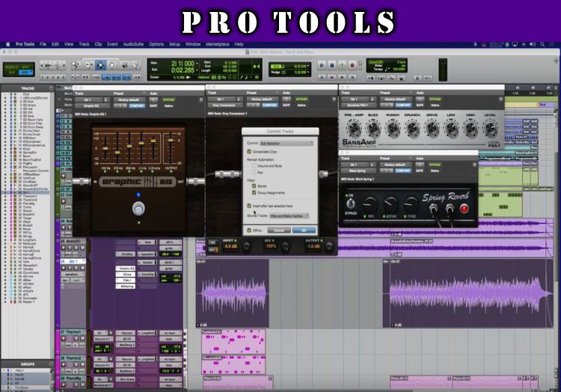
Task: Open the Groups list pop-up menu icon
Action: coord(51,364)
